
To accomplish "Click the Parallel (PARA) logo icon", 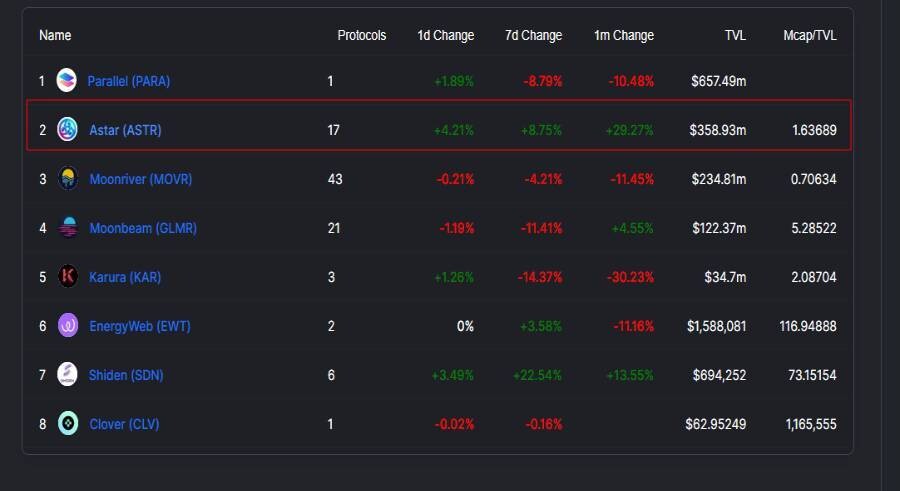I will coord(67,80).
